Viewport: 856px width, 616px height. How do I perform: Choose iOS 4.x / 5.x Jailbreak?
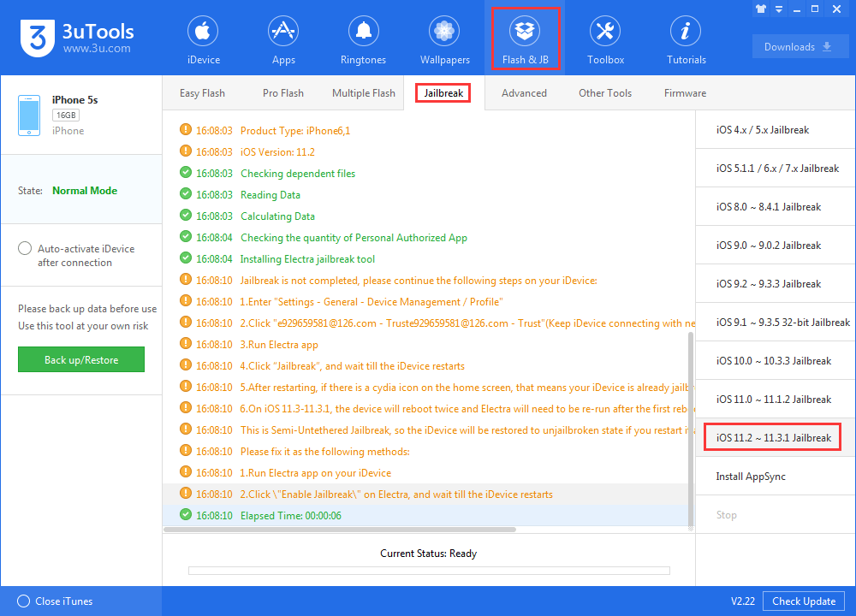[776, 130]
